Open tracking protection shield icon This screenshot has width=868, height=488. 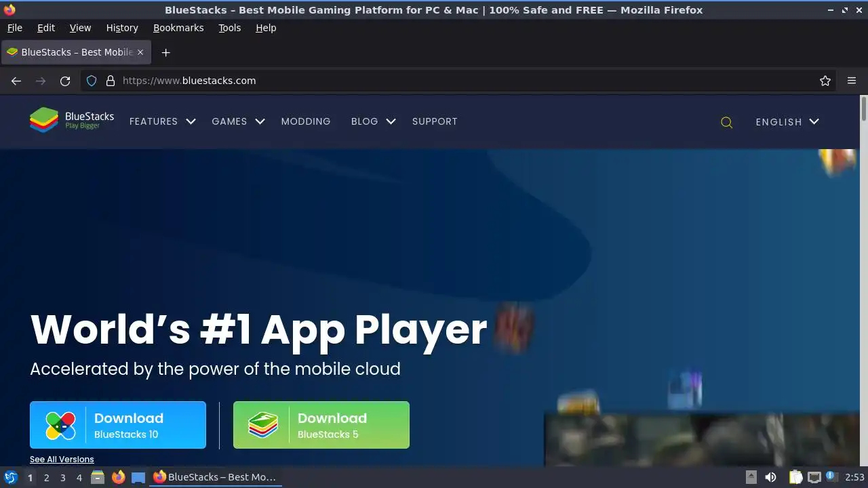[x=92, y=81]
